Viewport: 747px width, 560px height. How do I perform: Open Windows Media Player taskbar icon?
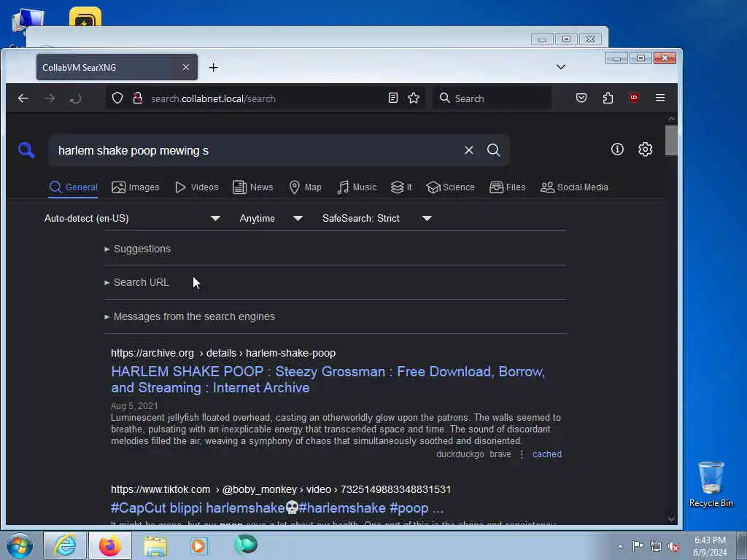(x=199, y=546)
